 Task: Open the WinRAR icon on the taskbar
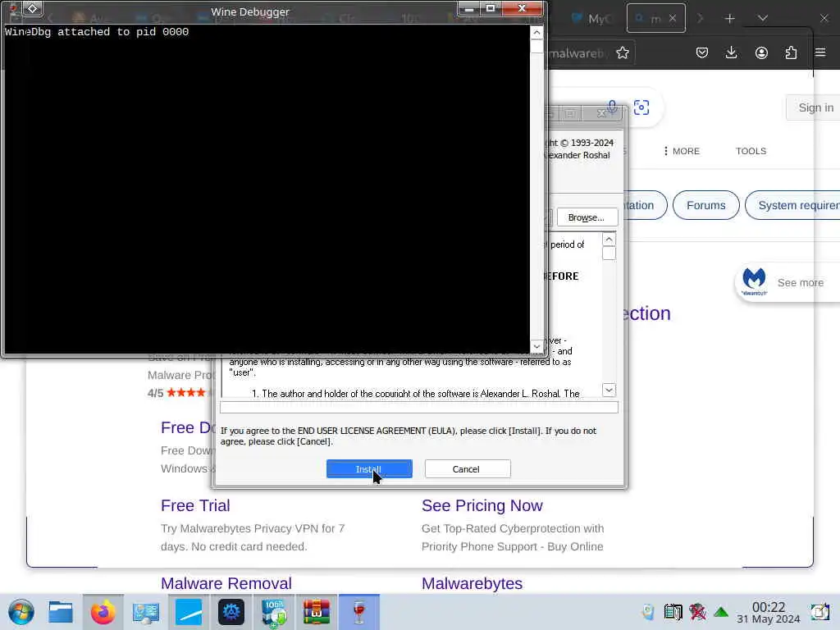pos(316,612)
